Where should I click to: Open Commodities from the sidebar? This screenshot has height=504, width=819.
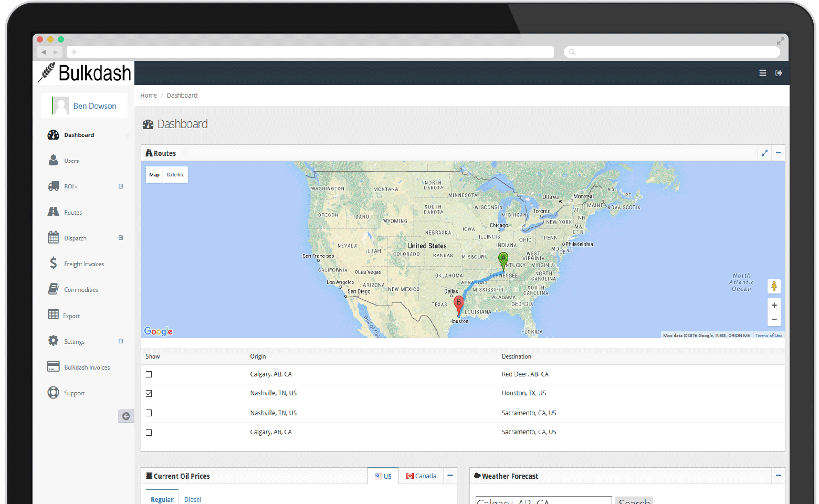coord(81,290)
